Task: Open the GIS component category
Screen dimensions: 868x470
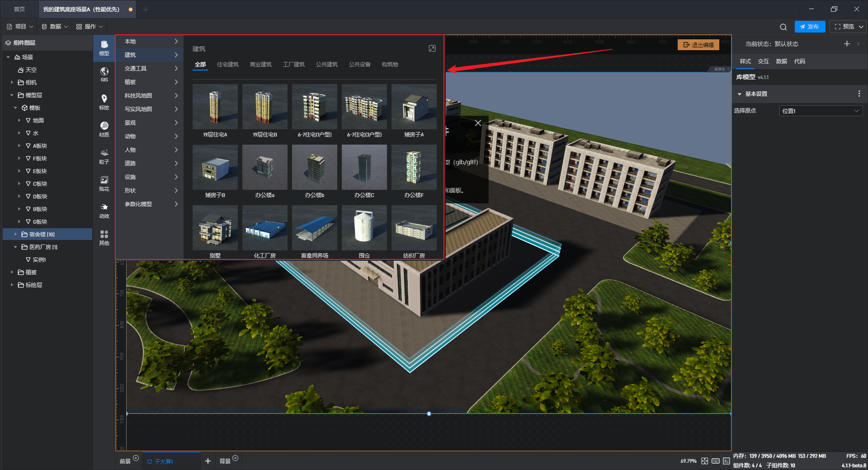Action: point(104,74)
